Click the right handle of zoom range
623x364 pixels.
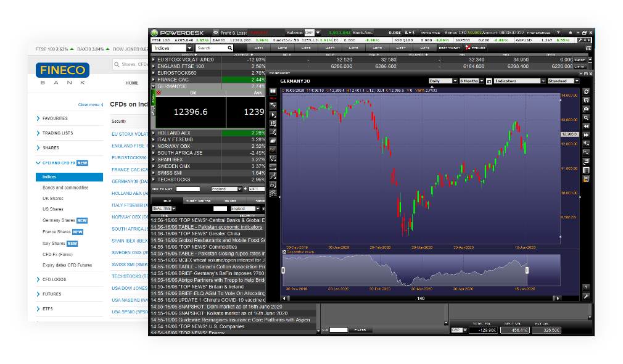pyautogui.click(x=527, y=270)
